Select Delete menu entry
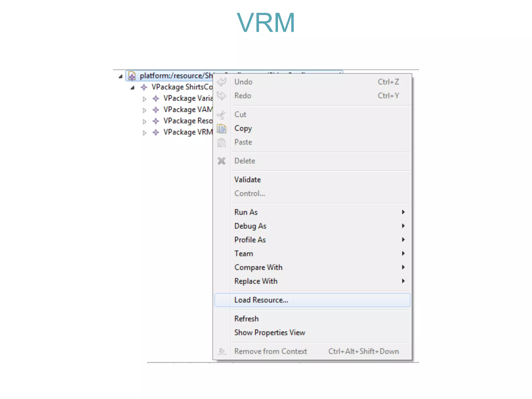 [x=312, y=161]
